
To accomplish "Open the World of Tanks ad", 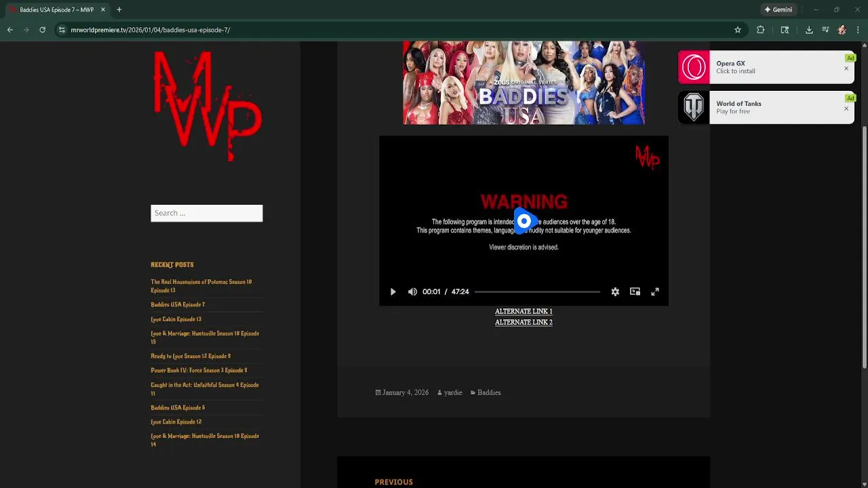I will pos(766,107).
